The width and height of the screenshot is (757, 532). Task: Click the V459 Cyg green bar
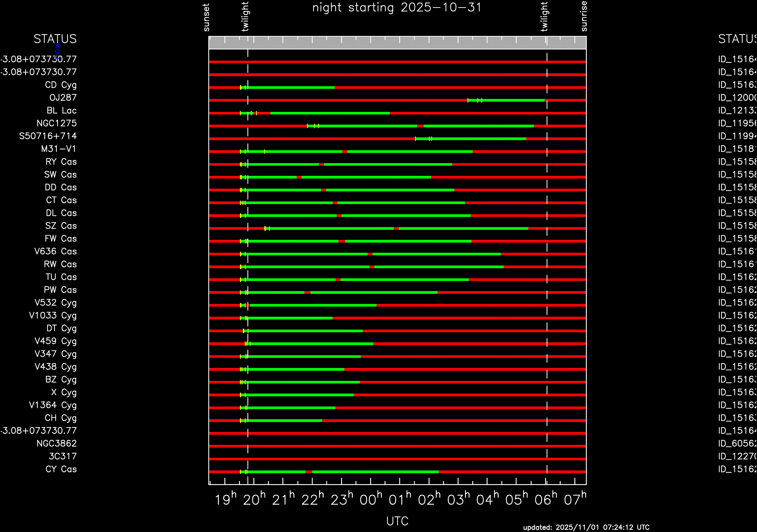310,343
